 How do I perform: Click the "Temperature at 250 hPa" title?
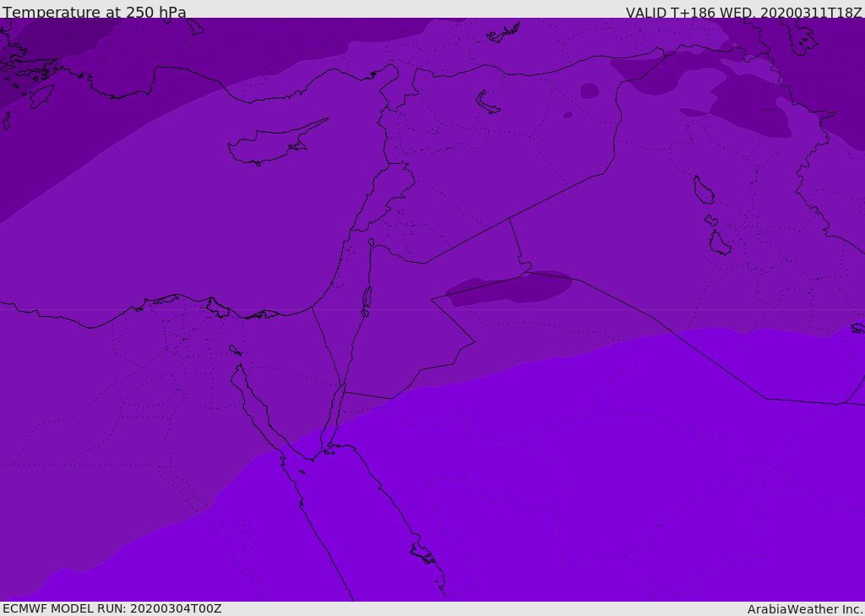pyautogui.click(x=94, y=13)
